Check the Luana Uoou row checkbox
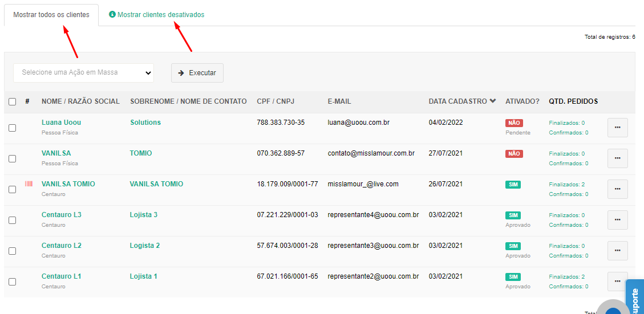This screenshot has height=314, width=644. tap(13, 128)
